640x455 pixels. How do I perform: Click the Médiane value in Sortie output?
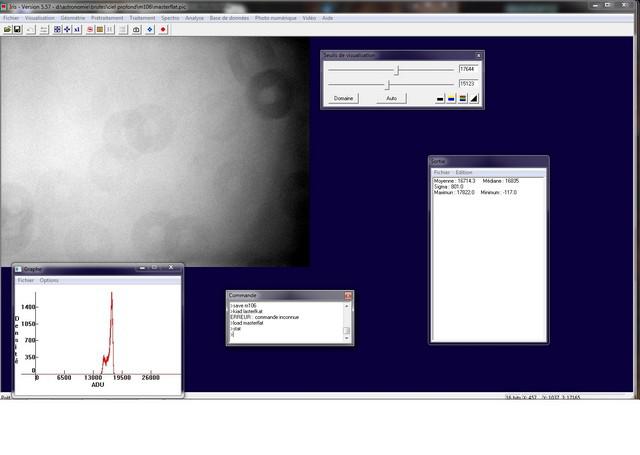(x=500, y=181)
